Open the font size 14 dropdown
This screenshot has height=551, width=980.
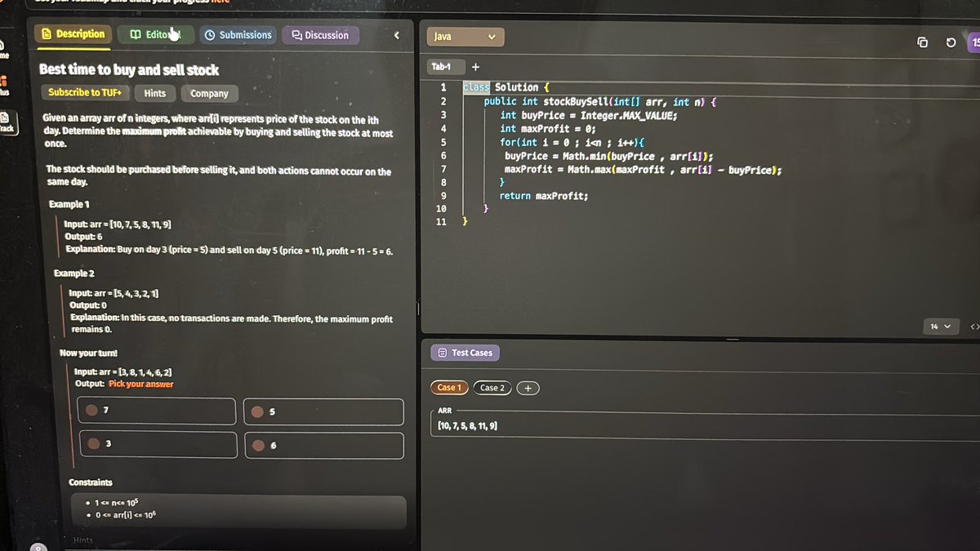pyautogui.click(x=940, y=327)
